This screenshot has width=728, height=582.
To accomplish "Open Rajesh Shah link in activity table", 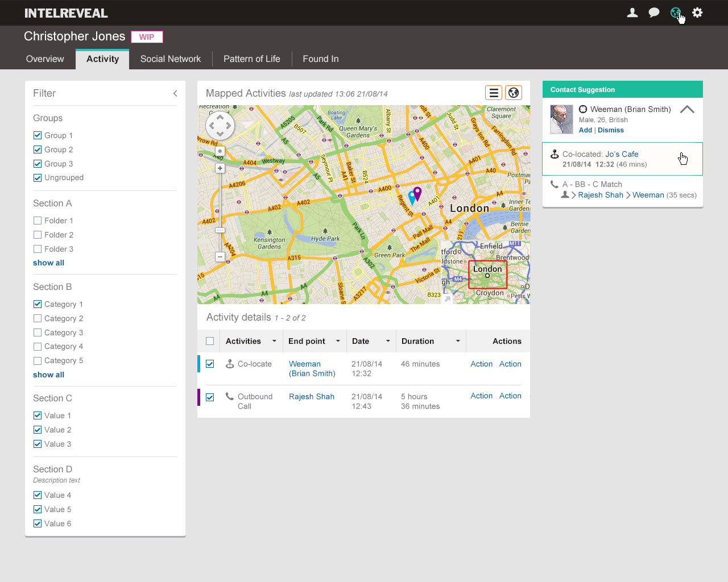I will (x=312, y=397).
